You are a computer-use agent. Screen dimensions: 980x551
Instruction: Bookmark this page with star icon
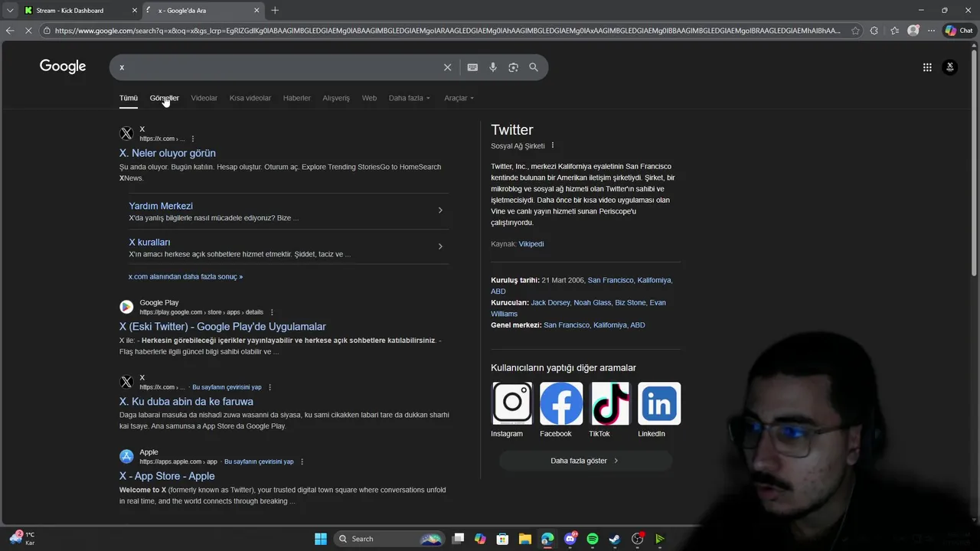click(857, 31)
